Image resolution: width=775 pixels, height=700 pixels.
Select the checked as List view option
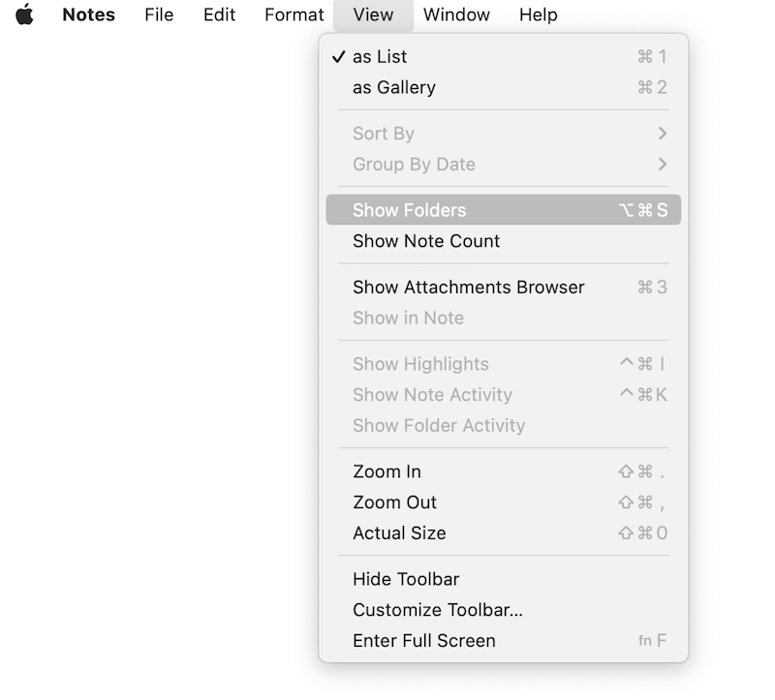pos(380,57)
